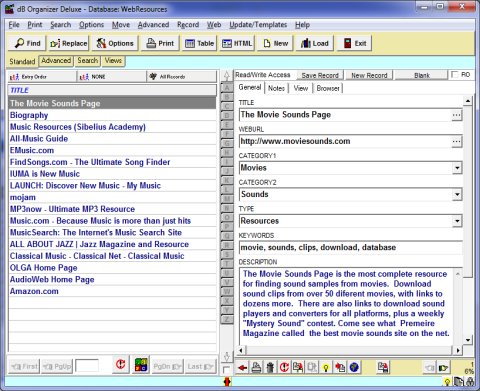480x391 pixels.
Task: Click the yellow light bulb icon in record toolbar
Action: coord(326,367)
